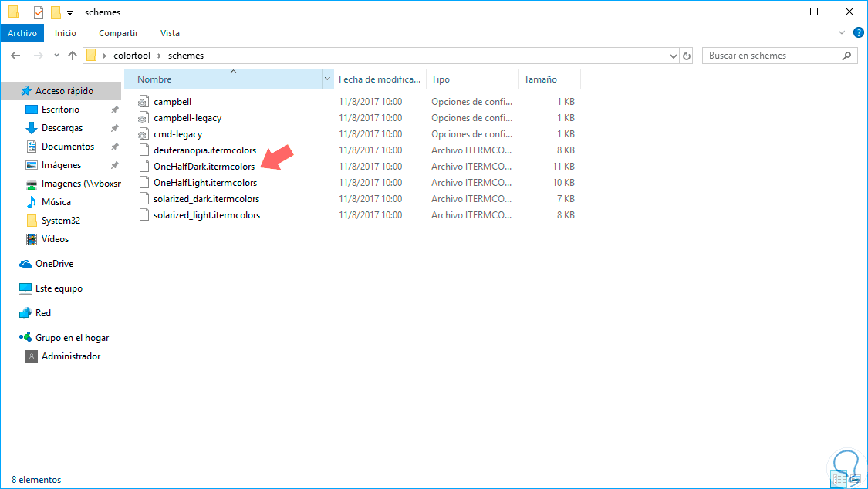Screen dimensions: 868x489
Task: Select the OneHalfDark.itermcolors file icon
Action: 144,166
